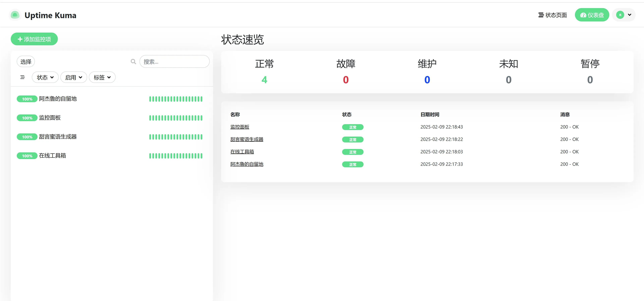Image resolution: width=644 pixels, height=301 pixels.
Task: Click the 正常 badge in 在线工具箱 row
Action: [x=353, y=152]
